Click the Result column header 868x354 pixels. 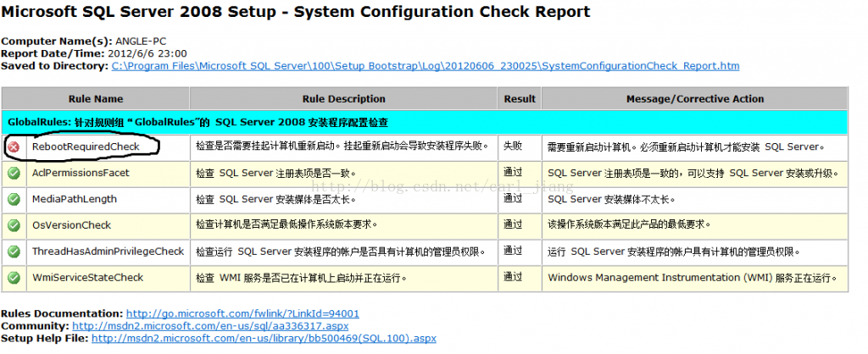[520, 99]
